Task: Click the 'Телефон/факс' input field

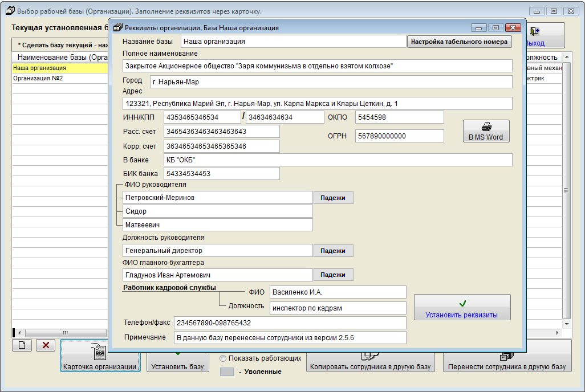Action: coord(290,322)
